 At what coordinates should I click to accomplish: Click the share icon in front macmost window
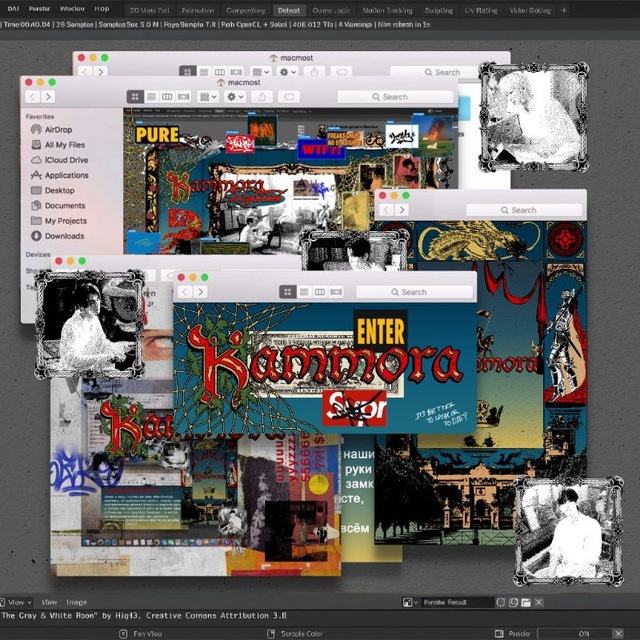pyautogui.click(x=262, y=97)
